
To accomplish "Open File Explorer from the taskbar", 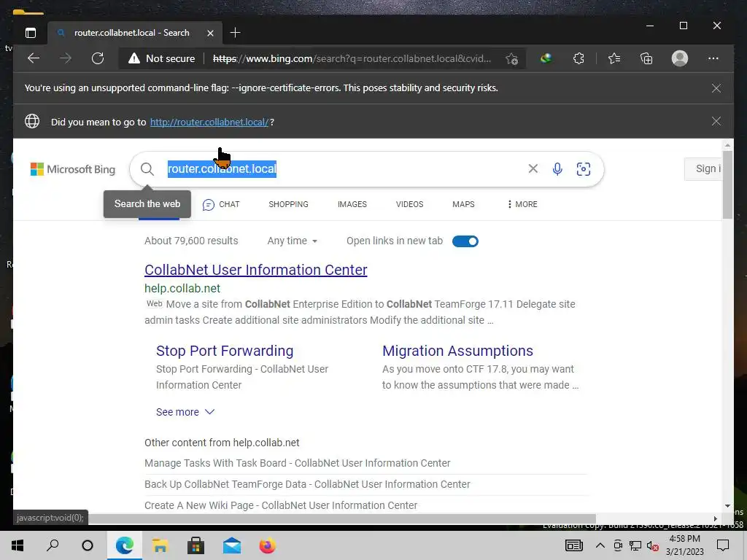I will pyautogui.click(x=160, y=545).
